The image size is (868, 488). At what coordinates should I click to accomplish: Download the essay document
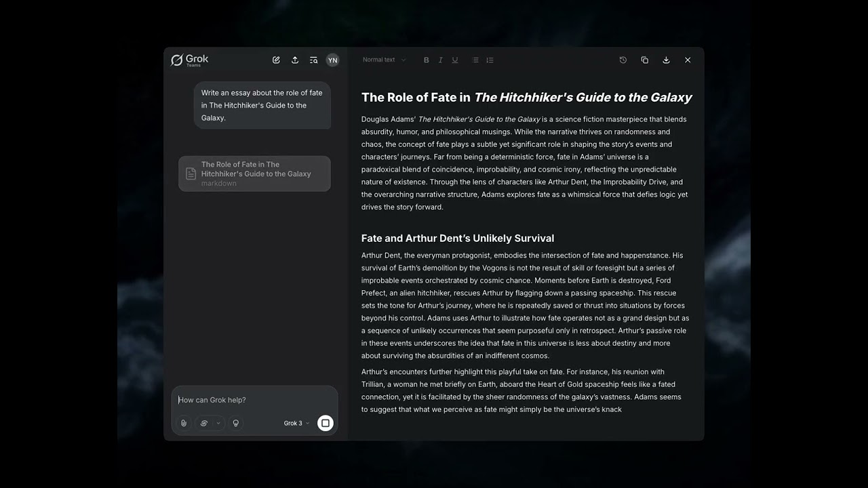666,60
